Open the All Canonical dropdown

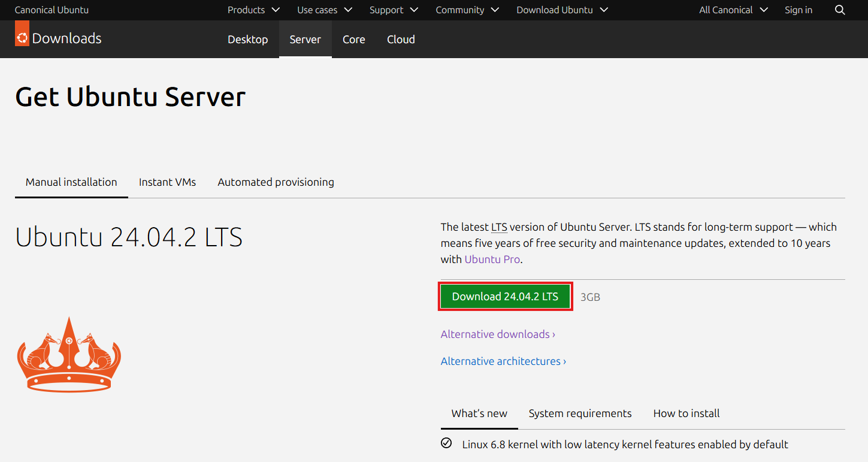pyautogui.click(x=734, y=10)
